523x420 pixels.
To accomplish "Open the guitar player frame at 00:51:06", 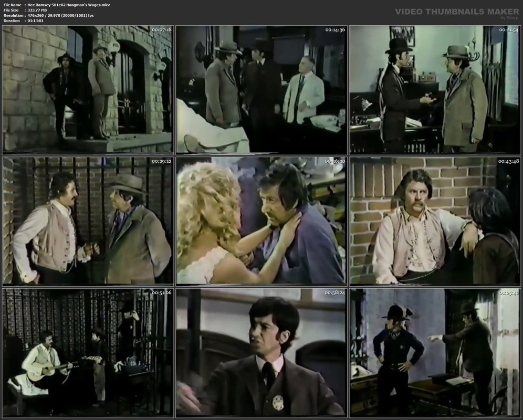I will pos(88,353).
